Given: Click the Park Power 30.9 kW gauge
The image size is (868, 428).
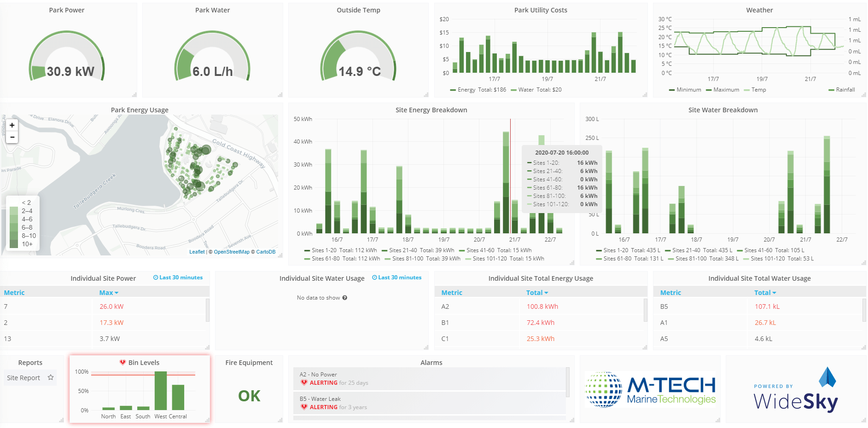Looking at the screenshot, I should [x=67, y=56].
